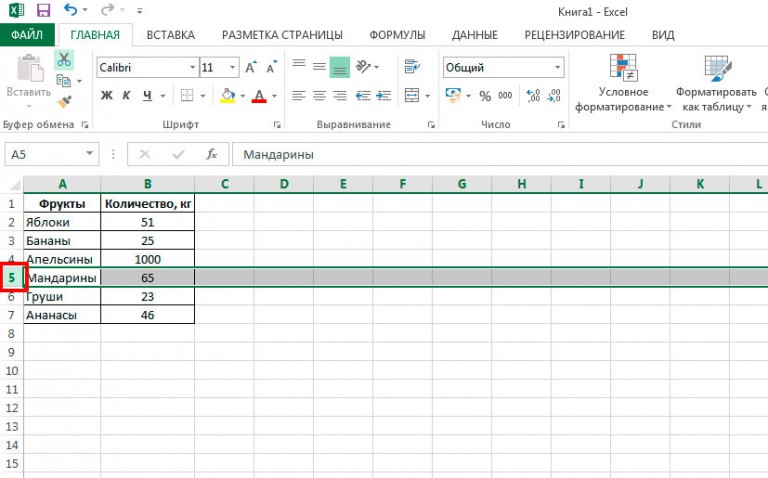
Task: Toggle bold (Ж) formatting
Action: tap(106, 96)
